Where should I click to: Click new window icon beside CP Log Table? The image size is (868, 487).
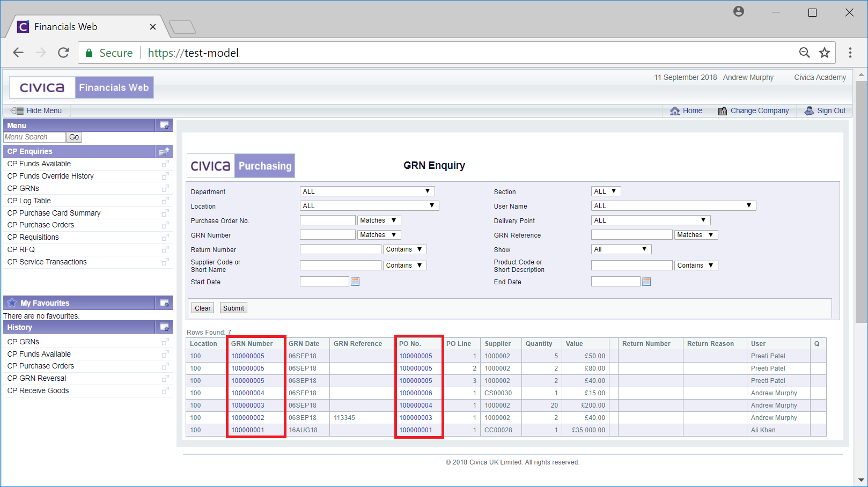click(x=165, y=201)
